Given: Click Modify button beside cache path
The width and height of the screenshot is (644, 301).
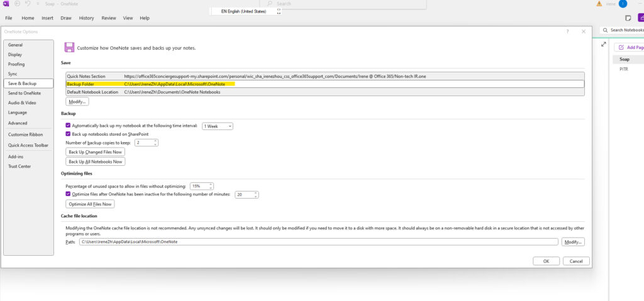Looking at the screenshot, I should point(573,242).
